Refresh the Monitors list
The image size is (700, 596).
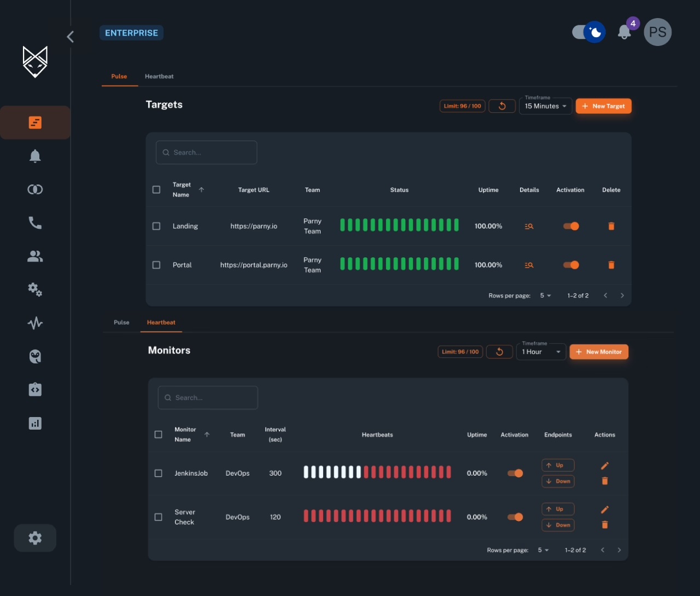click(x=499, y=352)
